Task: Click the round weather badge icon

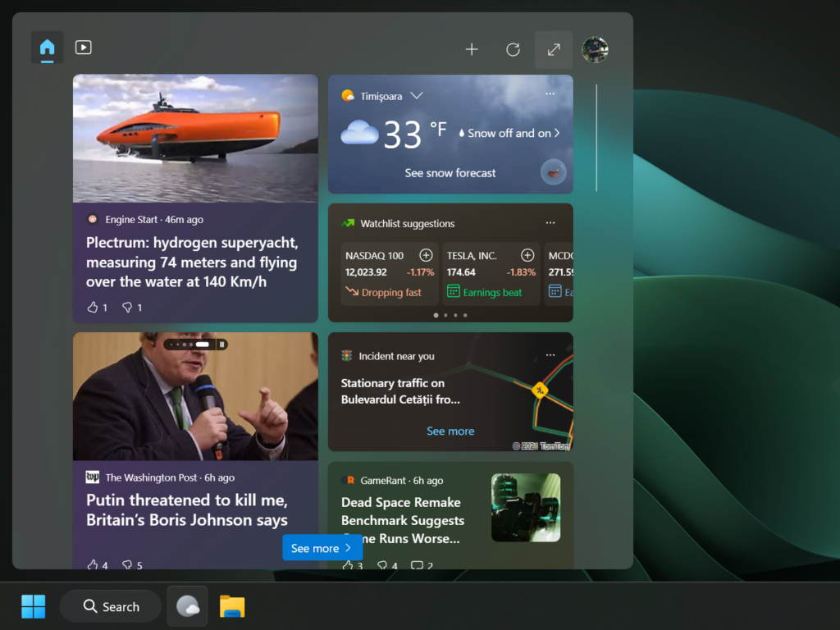Action: [554, 172]
